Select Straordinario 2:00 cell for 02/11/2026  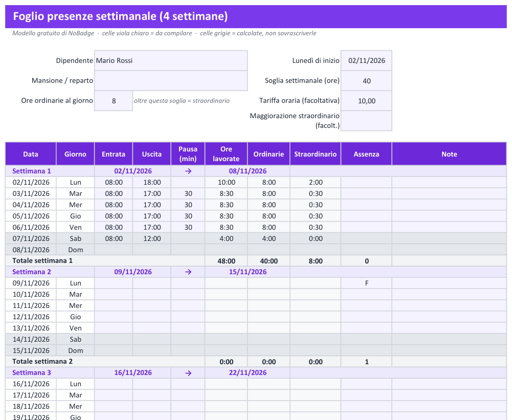315,182
